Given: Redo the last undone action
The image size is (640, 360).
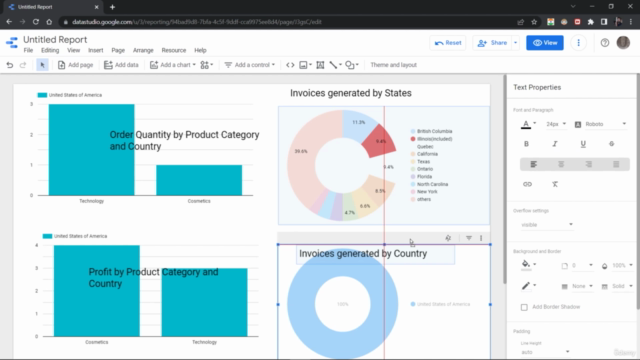Looking at the screenshot, I should click(x=23, y=65).
